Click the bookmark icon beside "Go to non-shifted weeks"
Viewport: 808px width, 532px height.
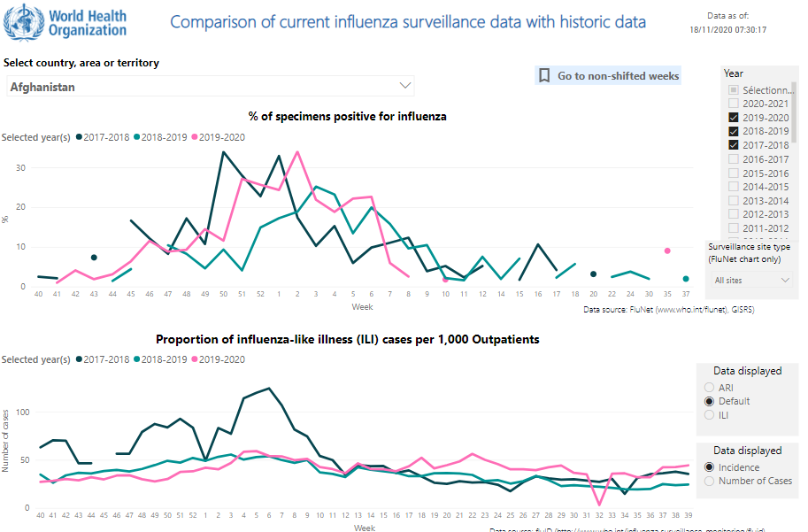[x=543, y=75]
